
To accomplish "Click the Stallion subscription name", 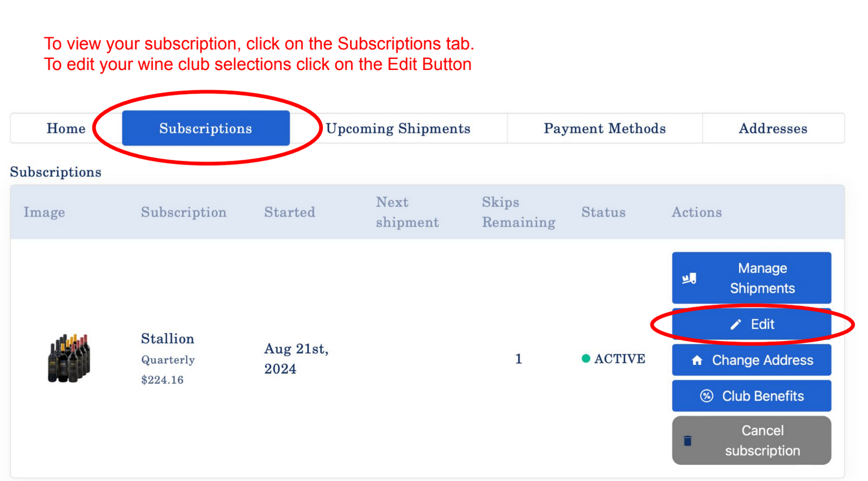I will (167, 339).
